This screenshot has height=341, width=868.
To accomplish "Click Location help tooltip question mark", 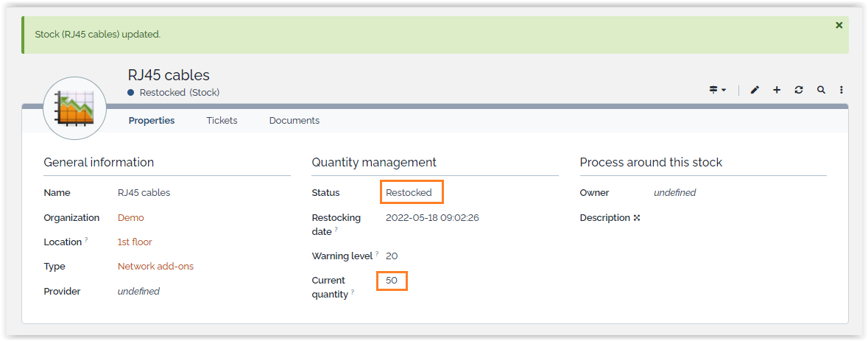I will tap(86, 239).
